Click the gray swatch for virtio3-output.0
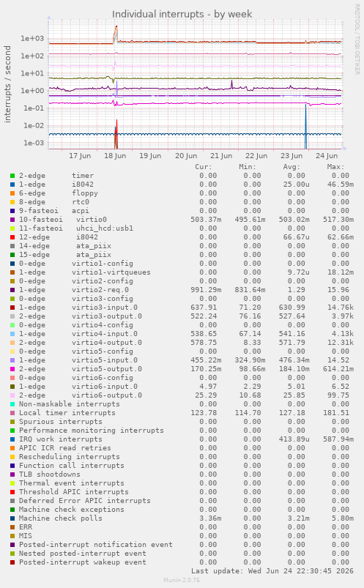The height and width of the screenshot is (588, 364). click(12, 316)
